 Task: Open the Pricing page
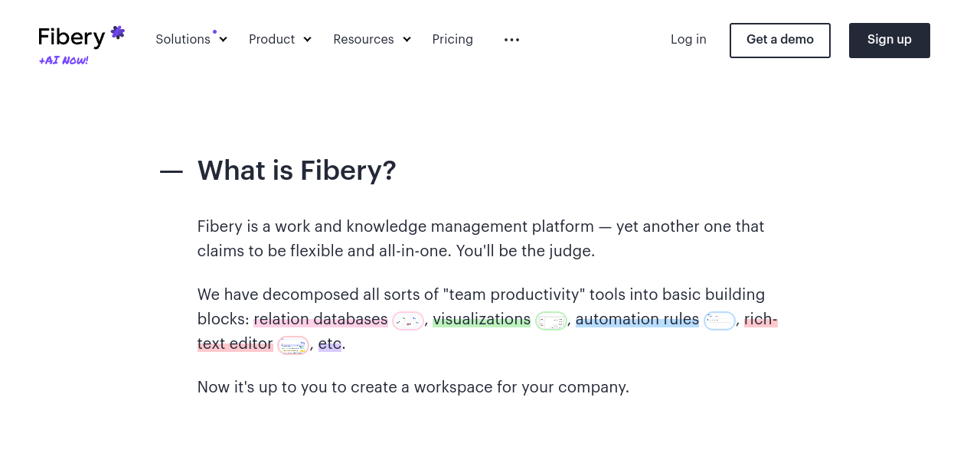pos(452,40)
